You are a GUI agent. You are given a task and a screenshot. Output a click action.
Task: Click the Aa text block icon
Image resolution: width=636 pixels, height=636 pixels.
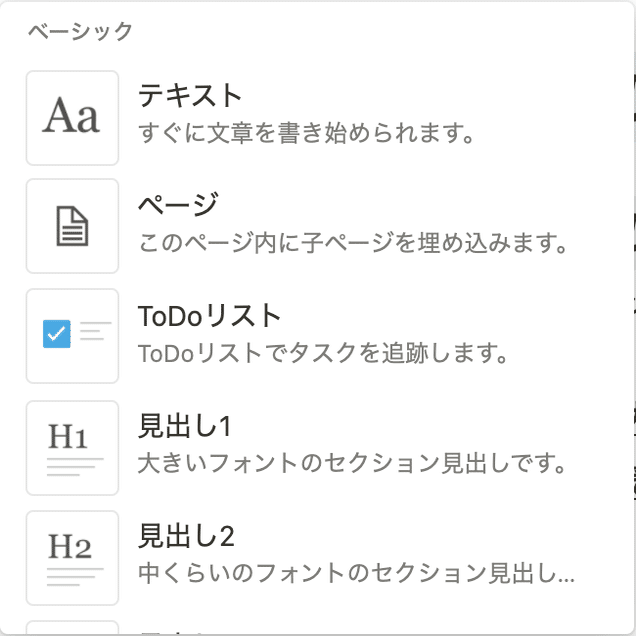(72, 118)
